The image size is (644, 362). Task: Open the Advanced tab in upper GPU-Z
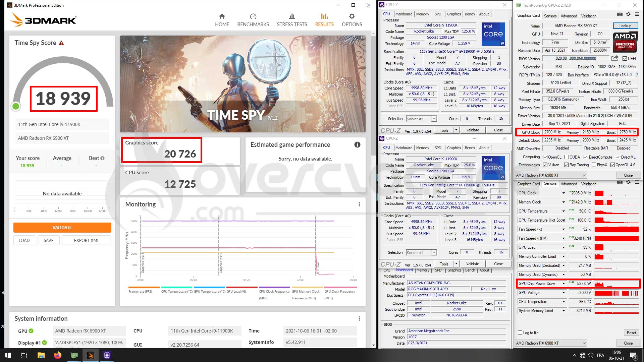click(569, 16)
